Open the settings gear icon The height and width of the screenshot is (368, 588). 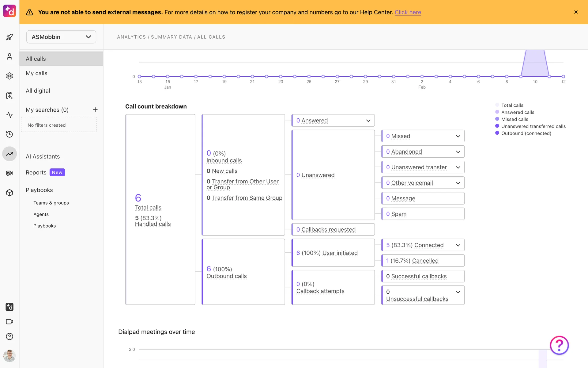click(x=9, y=76)
